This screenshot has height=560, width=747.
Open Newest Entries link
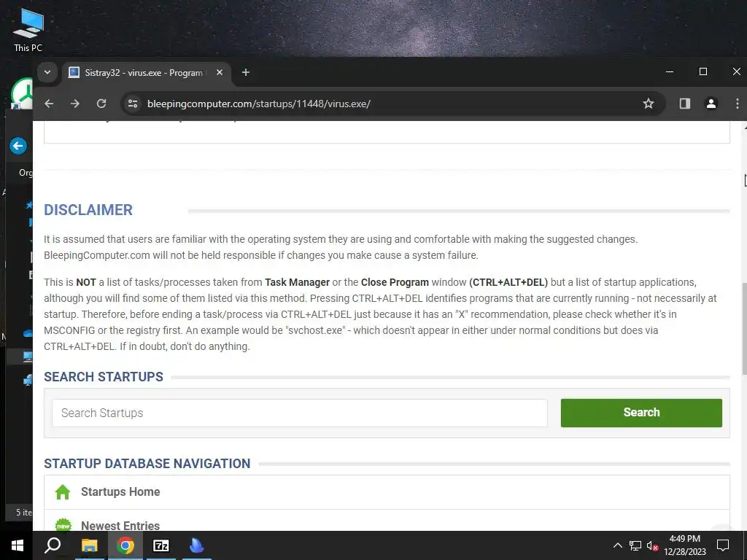coord(120,526)
